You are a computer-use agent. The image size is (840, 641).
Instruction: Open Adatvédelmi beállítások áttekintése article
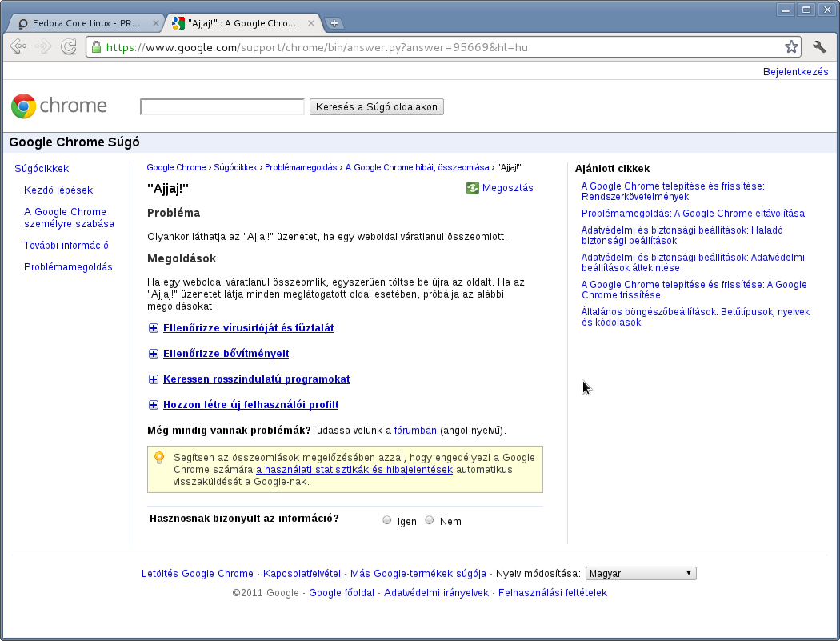click(693, 262)
